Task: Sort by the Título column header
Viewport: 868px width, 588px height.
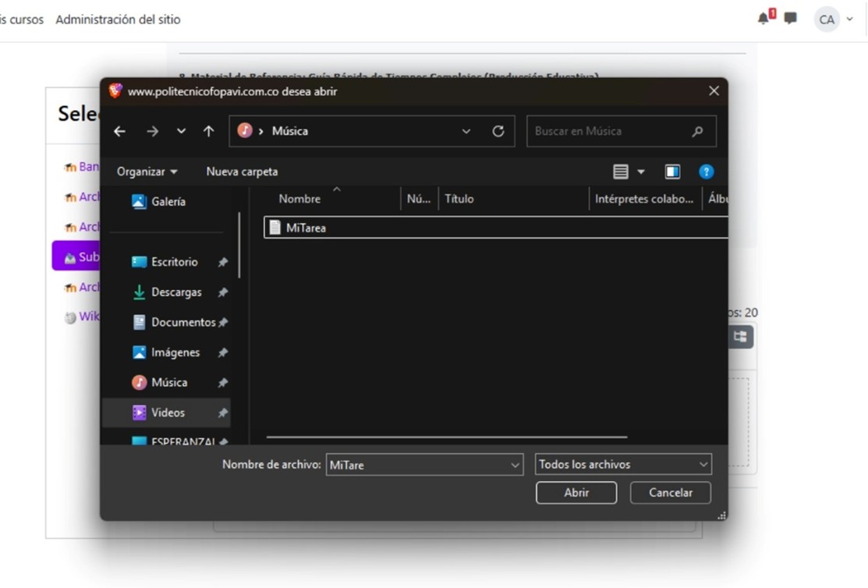Action: [x=459, y=199]
